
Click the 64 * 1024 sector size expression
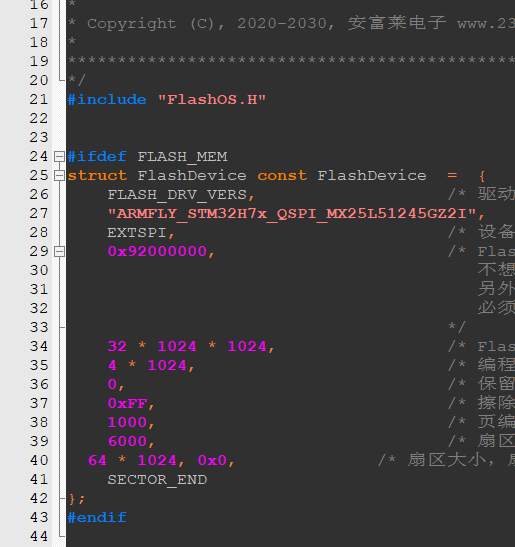click(x=132, y=460)
